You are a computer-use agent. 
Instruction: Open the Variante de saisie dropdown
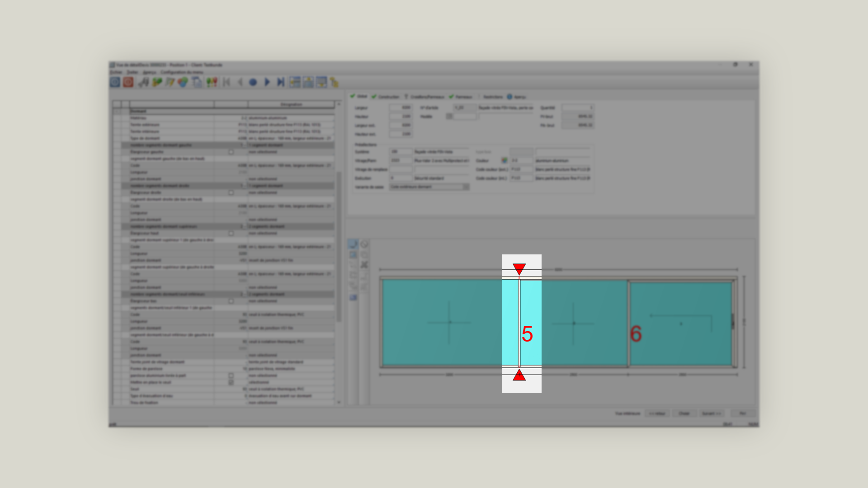point(429,187)
